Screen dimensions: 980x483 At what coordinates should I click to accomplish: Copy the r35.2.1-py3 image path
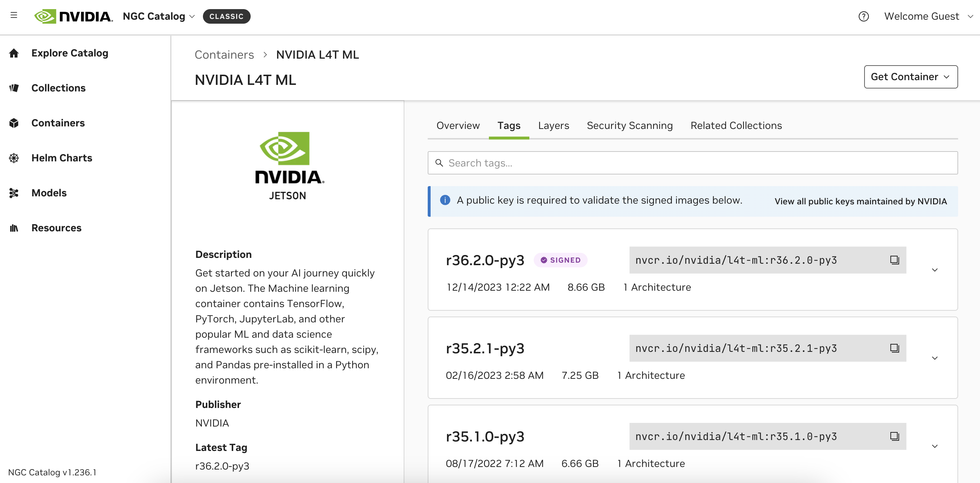click(894, 348)
